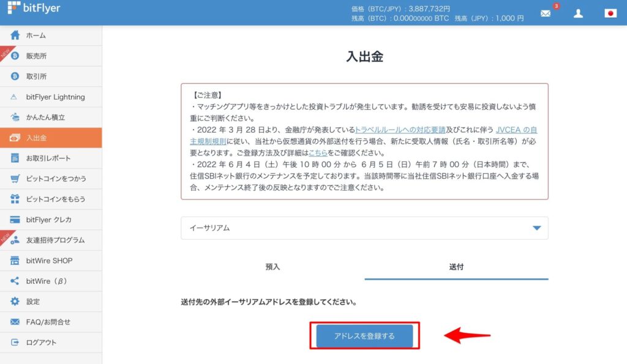Screen dimensions: 627x364
Task: Open お取引レポート in the sidebar
Action: coord(51,158)
